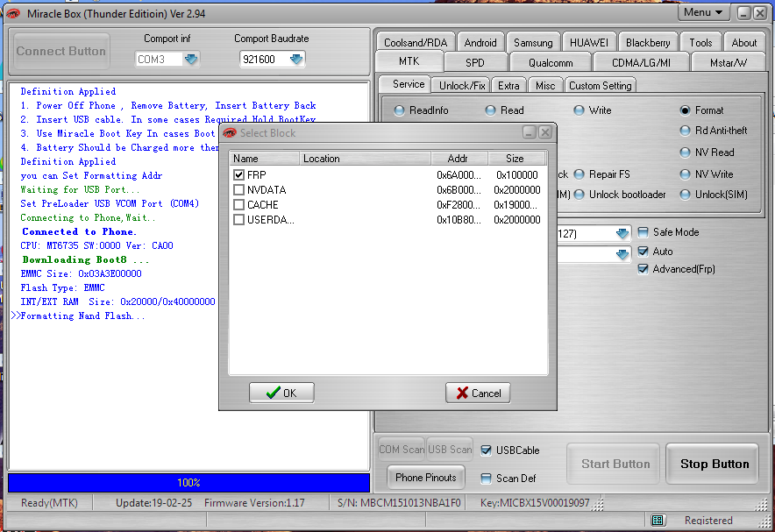
Task: Click the Stop Button
Action: tap(713, 464)
